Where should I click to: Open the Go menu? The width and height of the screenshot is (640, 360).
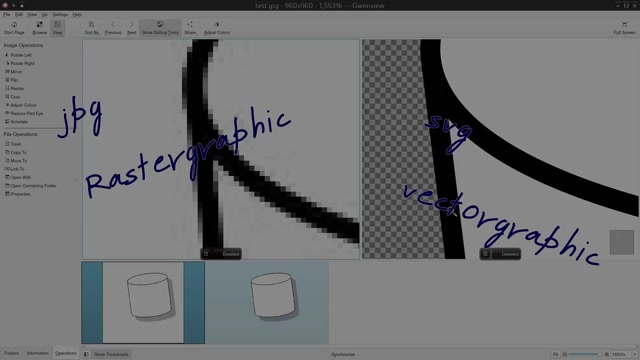[x=44, y=14]
